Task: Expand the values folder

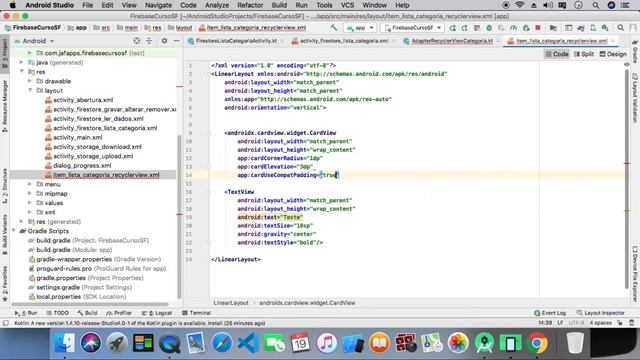Action: [x=30, y=203]
